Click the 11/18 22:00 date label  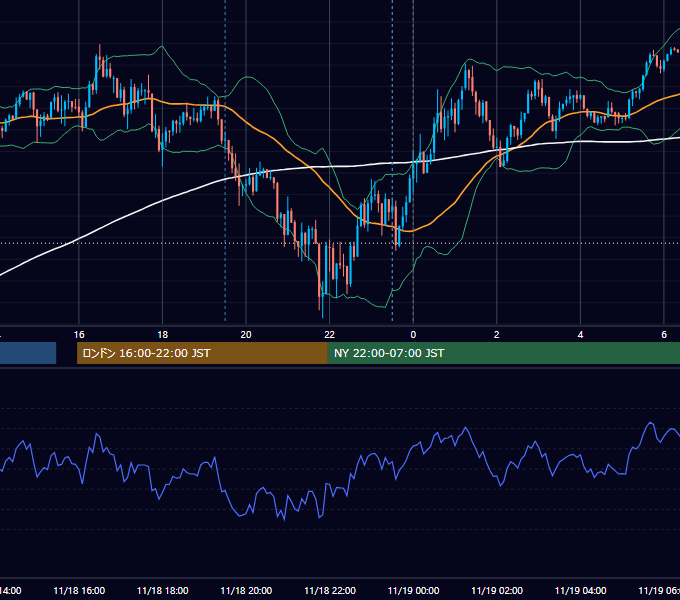[330, 591]
